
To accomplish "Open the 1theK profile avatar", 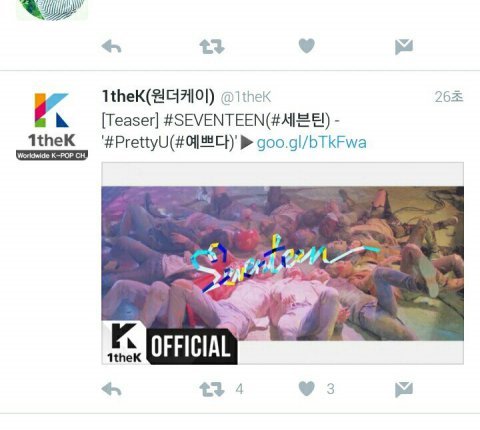I will coord(52,126).
